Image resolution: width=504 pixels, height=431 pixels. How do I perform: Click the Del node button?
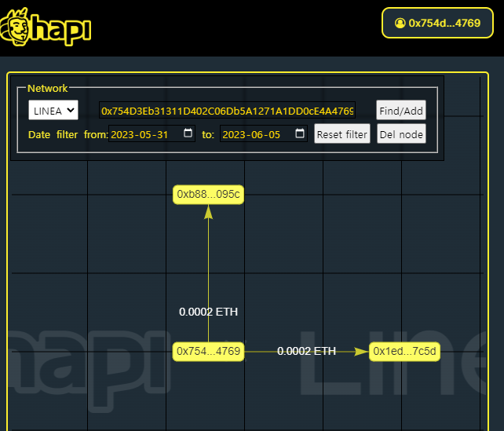401,134
